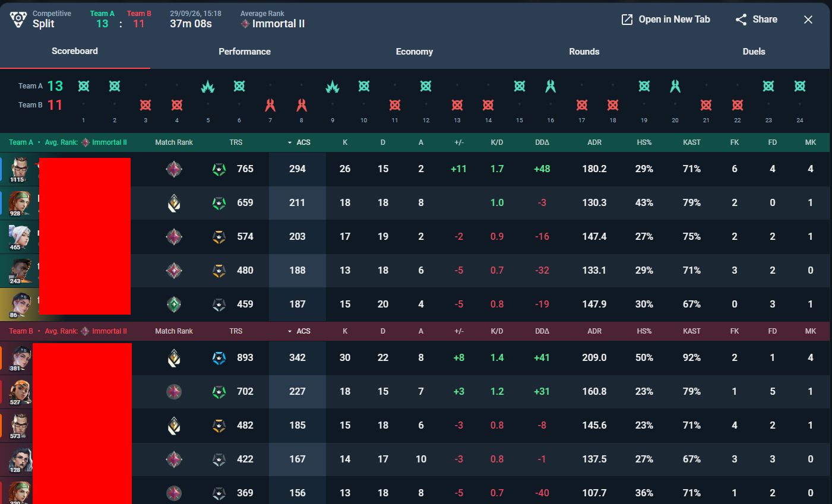Select Team B's round 13 elimination icon
Screen dimensions: 832x504
457,105
